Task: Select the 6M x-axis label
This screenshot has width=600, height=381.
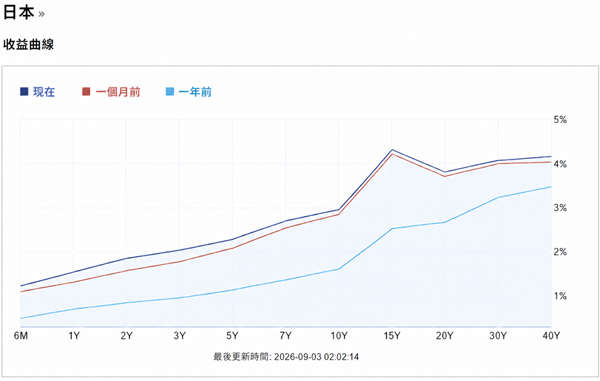Action: [21, 336]
